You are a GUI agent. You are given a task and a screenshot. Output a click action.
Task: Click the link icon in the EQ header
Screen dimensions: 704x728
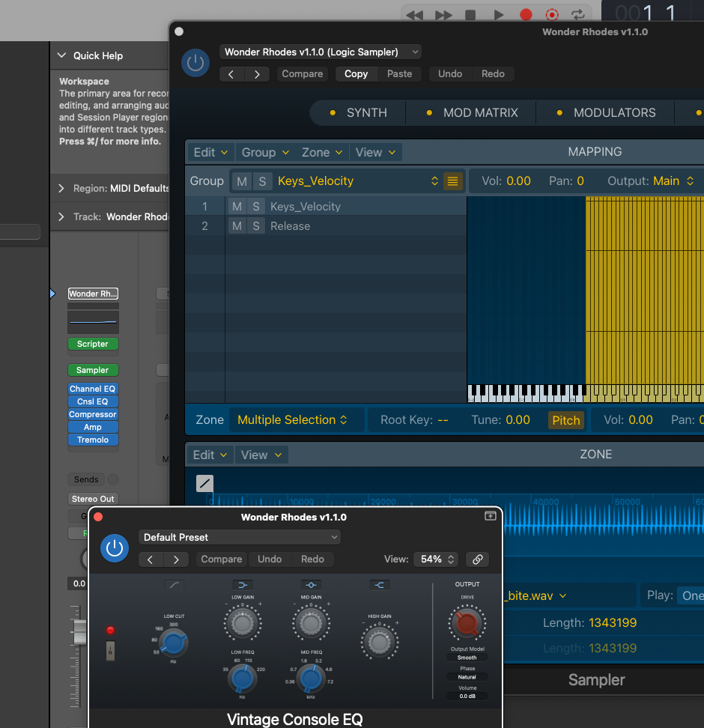[477, 559]
